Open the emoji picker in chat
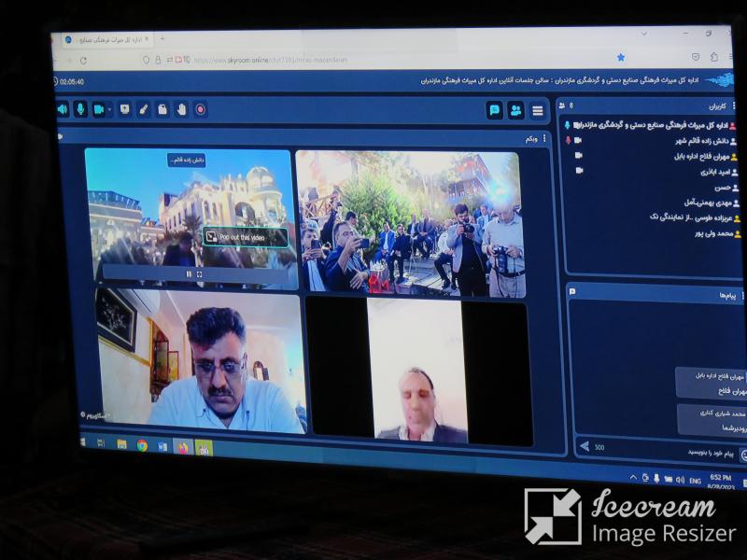This screenshot has width=747, height=560. pyautogui.click(x=743, y=455)
